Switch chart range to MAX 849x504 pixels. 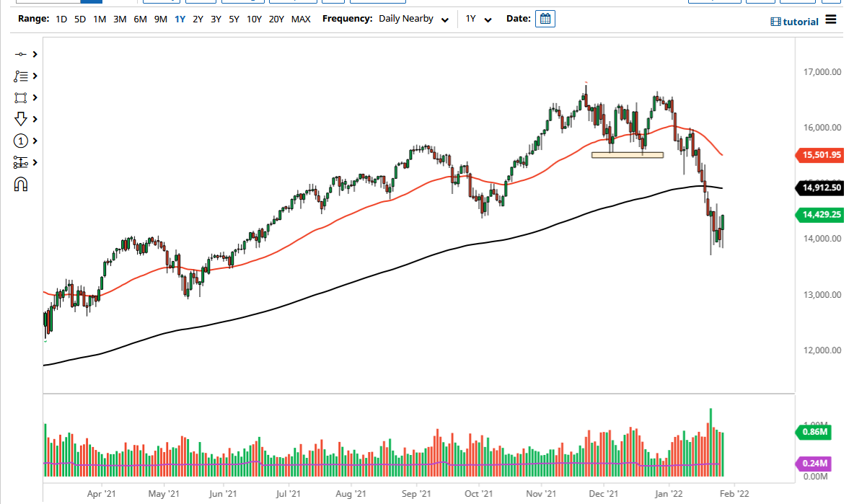coord(301,19)
